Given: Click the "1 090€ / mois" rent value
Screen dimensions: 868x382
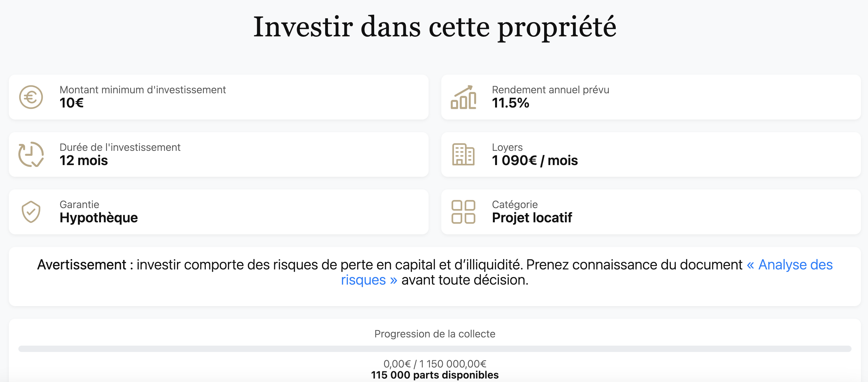Looking at the screenshot, I should (535, 161).
